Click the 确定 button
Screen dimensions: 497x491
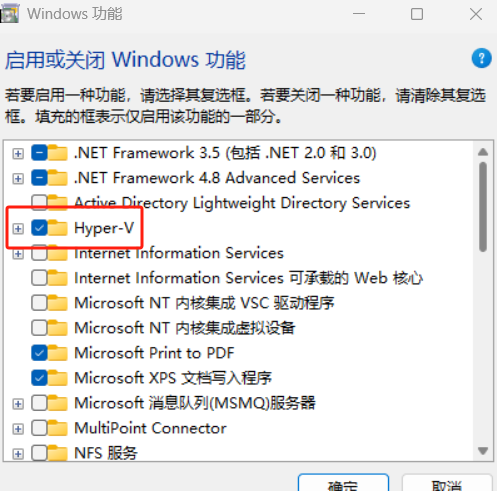click(x=343, y=483)
